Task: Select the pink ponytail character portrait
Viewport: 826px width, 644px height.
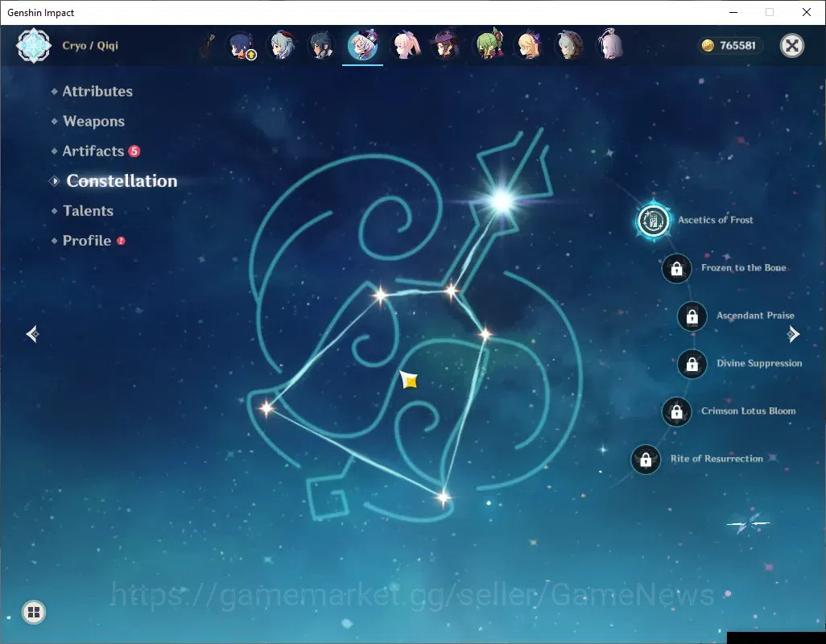Action: (406, 45)
